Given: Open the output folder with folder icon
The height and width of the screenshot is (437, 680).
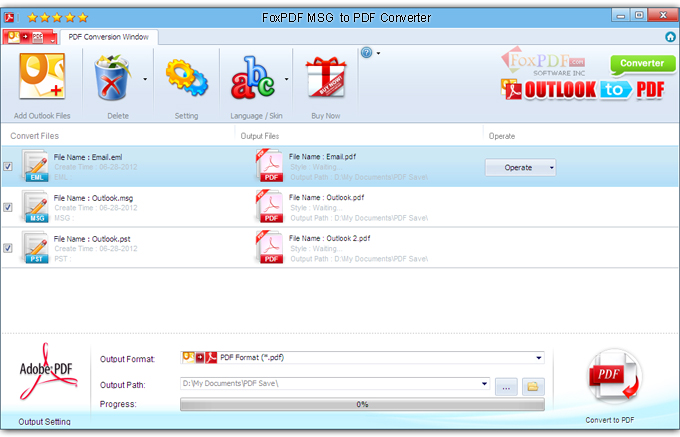Looking at the screenshot, I should pyautogui.click(x=533, y=386).
